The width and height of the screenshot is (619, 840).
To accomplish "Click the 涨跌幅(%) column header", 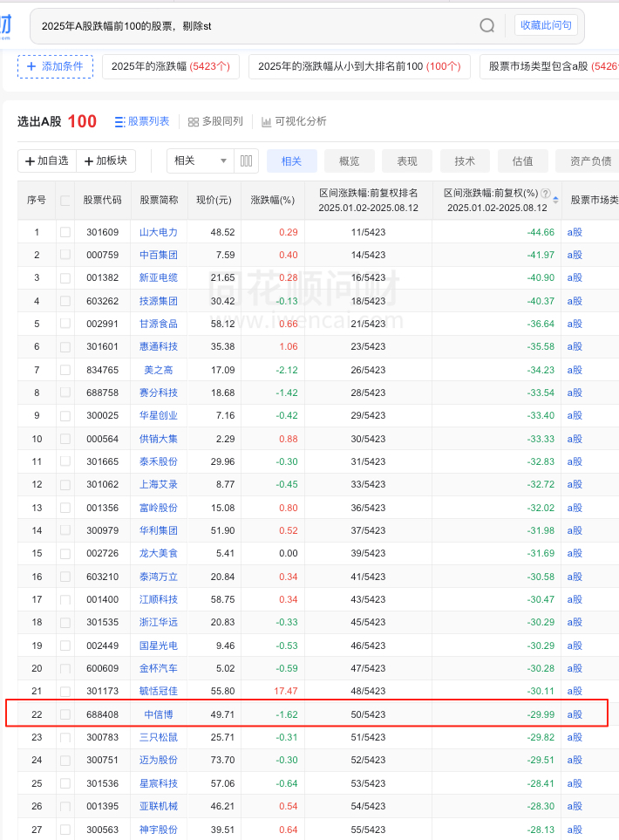I will pos(273,200).
